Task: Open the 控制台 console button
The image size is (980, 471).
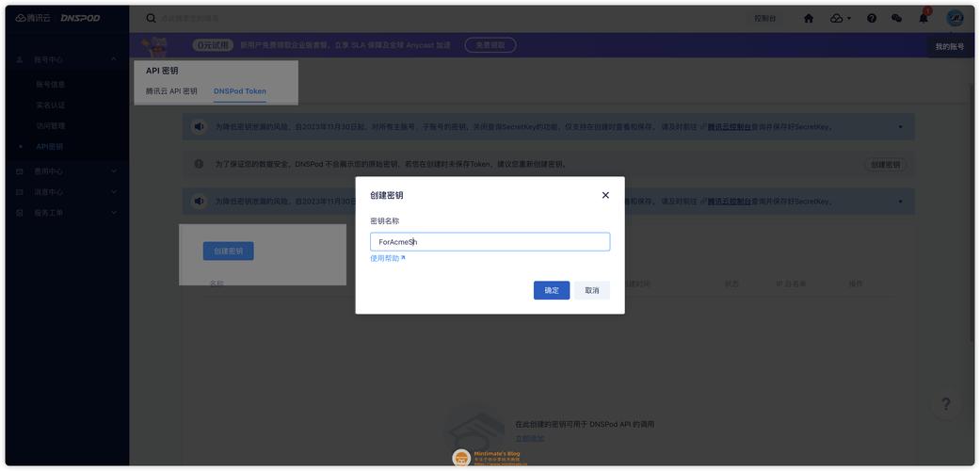Action: coord(765,19)
